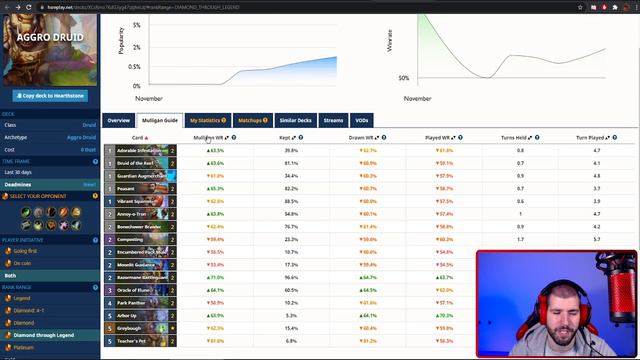Select Platinum rank range
The image size is (640, 360).
[x=50, y=347]
